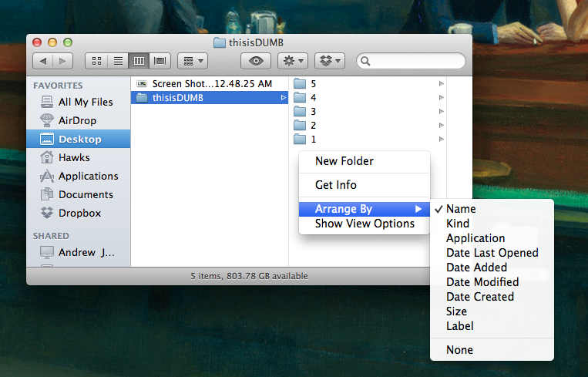Click the search magnifier icon
This screenshot has height=377, width=588.
pos(365,61)
